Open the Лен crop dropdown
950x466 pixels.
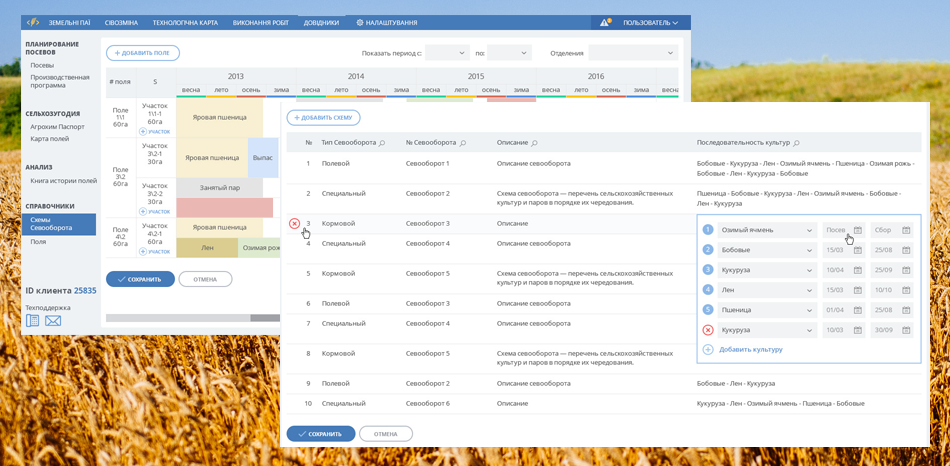point(767,290)
